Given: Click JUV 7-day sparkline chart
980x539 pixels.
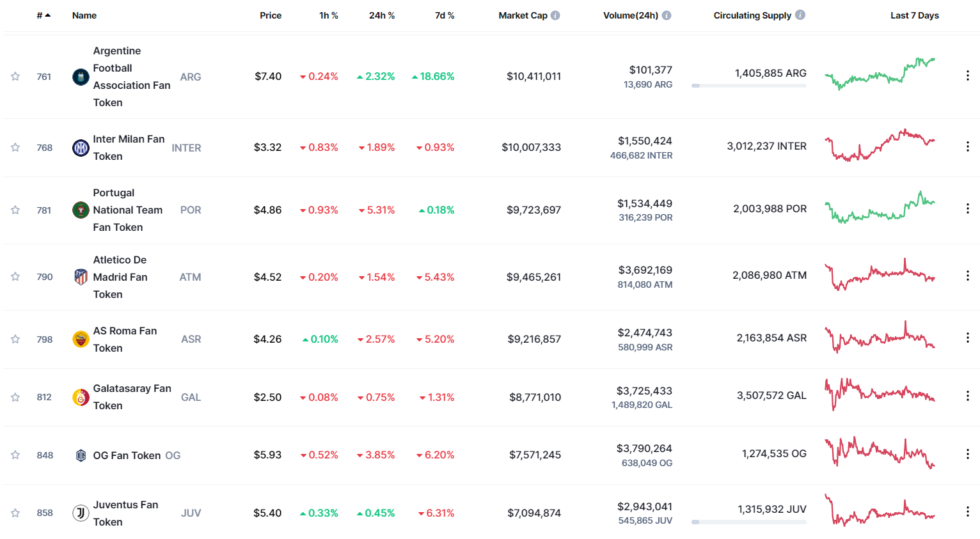Looking at the screenshot, I should pyautogui.click(x=880, y=510).
